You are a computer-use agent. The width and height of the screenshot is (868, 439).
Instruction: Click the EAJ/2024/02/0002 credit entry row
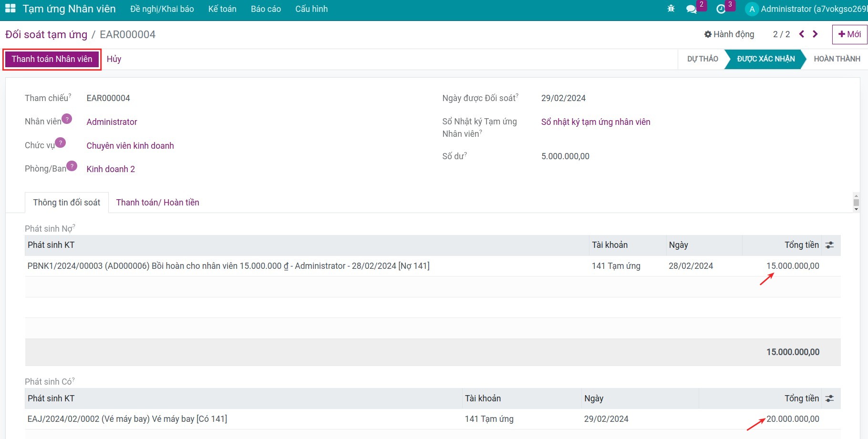coord(433,419)
